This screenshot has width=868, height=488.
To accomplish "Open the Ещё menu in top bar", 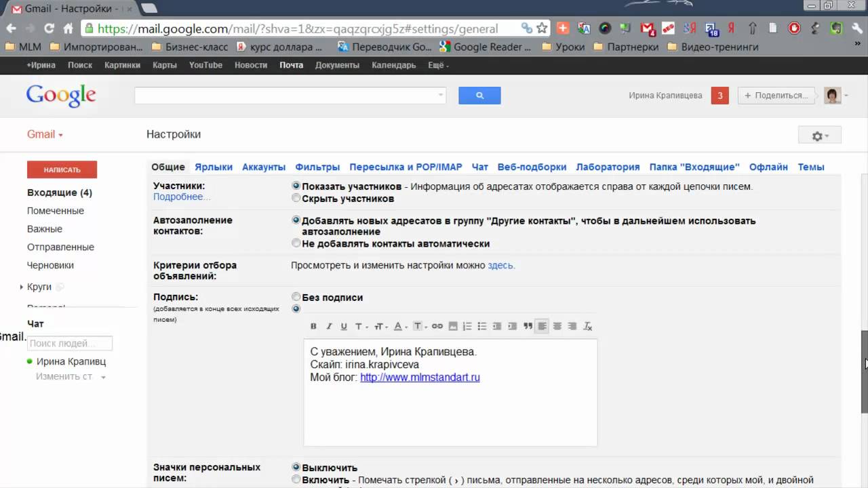I will point(438,65).
